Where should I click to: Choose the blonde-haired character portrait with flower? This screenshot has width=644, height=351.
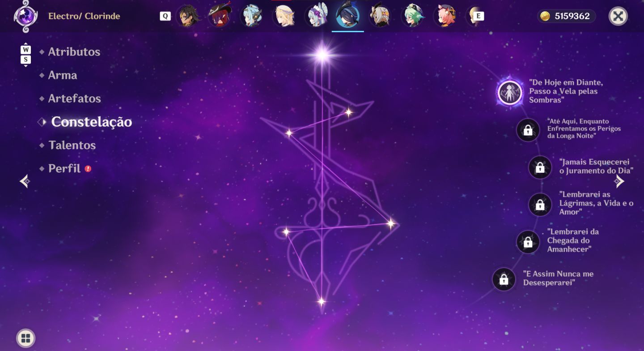point(284,16)
